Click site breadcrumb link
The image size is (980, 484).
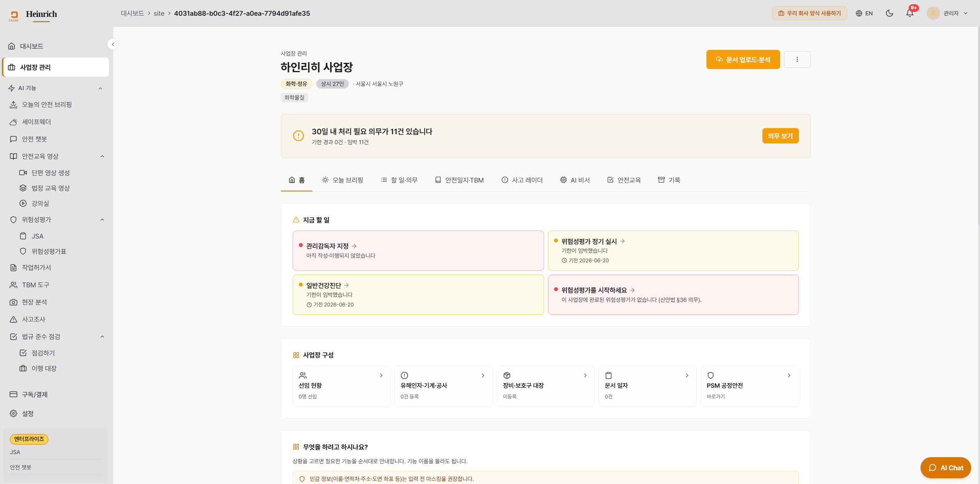tap(159, 13)
